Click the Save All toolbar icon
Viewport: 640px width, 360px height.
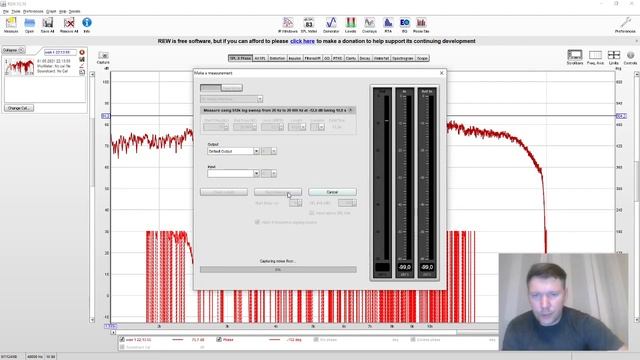[x=47, y=24]
